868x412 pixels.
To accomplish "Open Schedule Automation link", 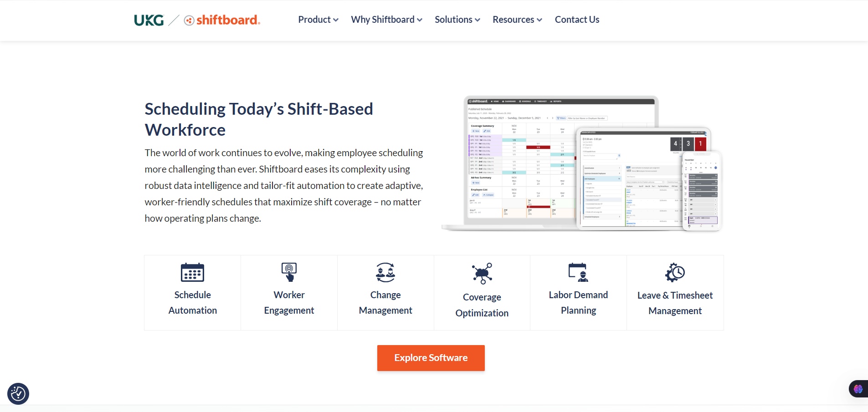I will pyautogui.click(x=192, y=303).
